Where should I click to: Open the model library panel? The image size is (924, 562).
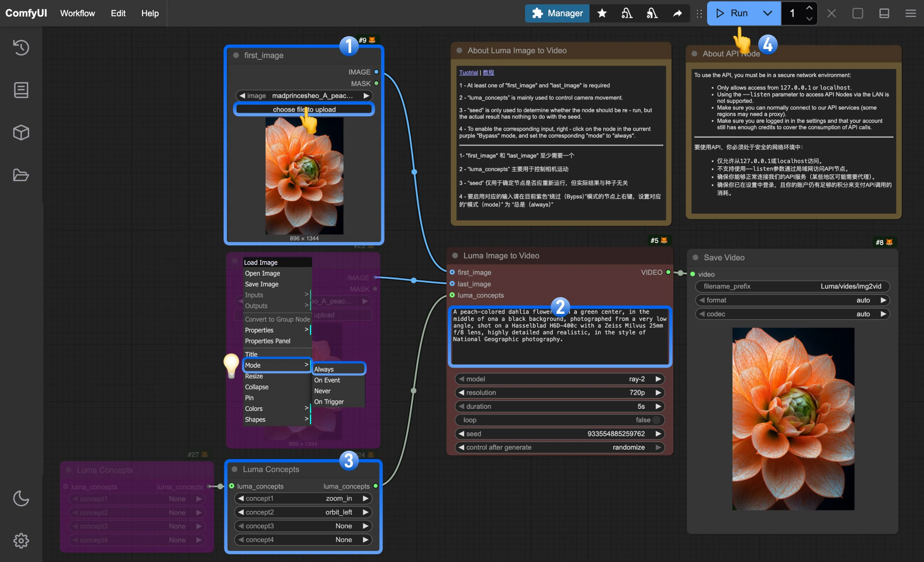pyautogui.click(x=21, y=132)
